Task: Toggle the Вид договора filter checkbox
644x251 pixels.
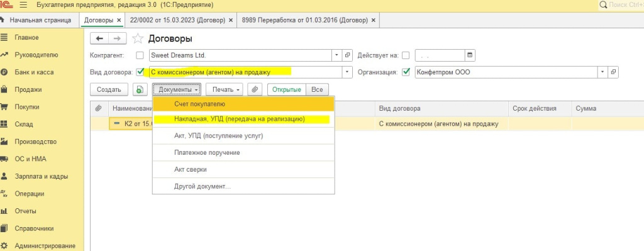Action: click(x=140, y=72)
